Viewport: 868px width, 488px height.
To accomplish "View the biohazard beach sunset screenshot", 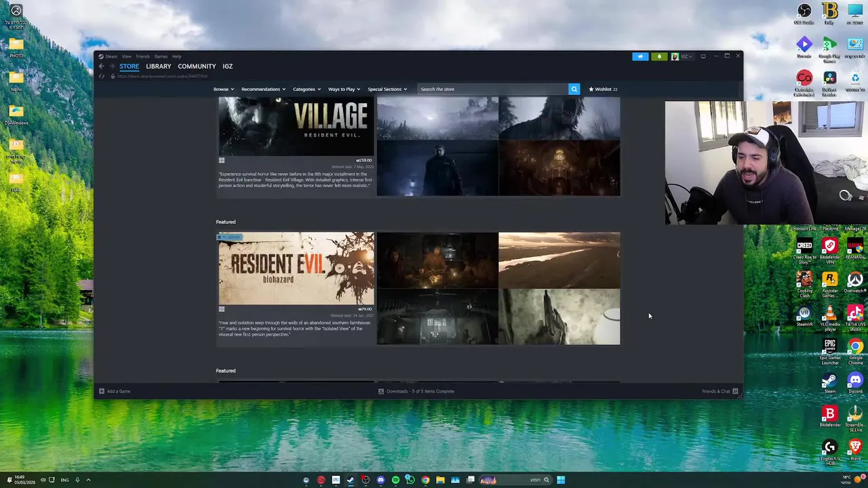I will [559, 260].
